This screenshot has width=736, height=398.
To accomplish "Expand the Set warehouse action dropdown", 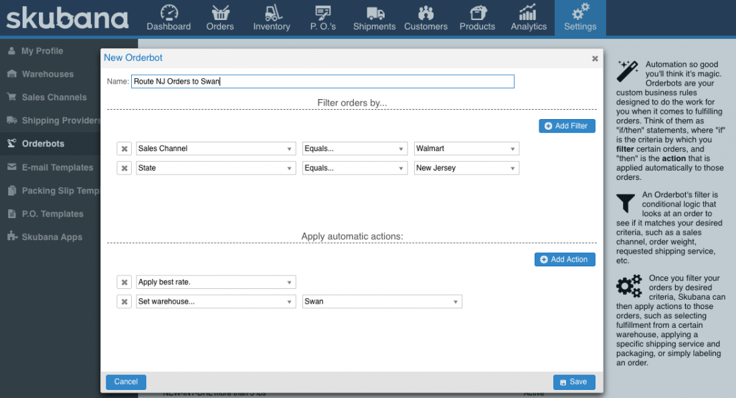I will [x=216, y=301].
